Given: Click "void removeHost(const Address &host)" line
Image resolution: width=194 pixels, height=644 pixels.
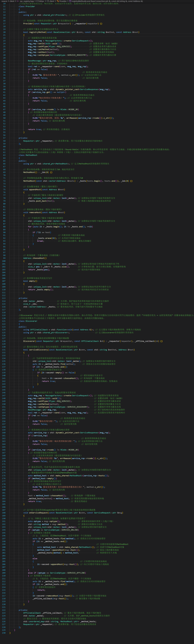Looking at the screenshot, I should [x=44, y=212].
